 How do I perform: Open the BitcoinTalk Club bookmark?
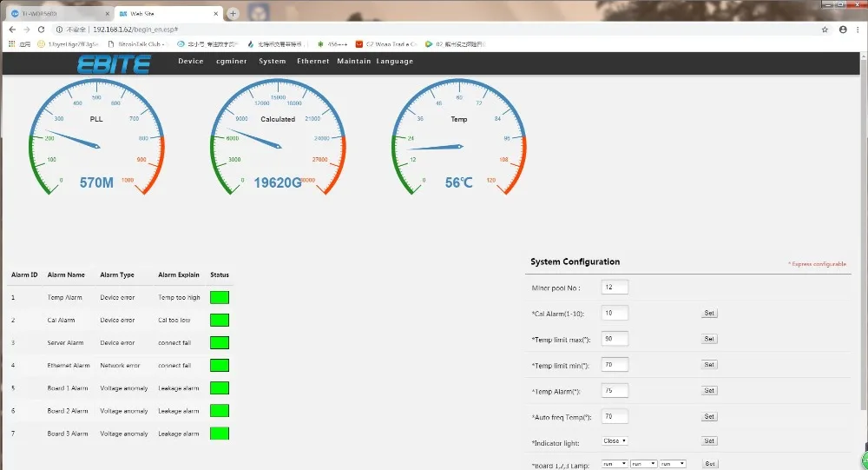click(x=136, y=43)
